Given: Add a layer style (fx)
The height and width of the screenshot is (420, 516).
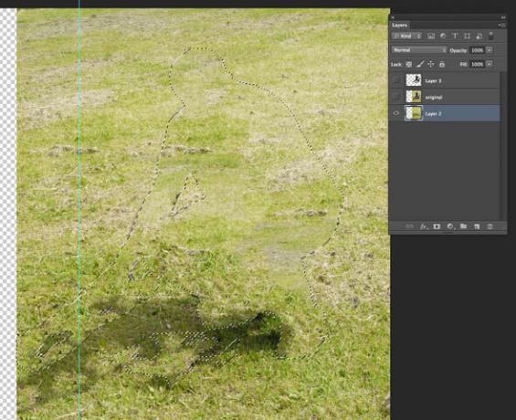Looking at the screenshot, I should pos(424,226).
